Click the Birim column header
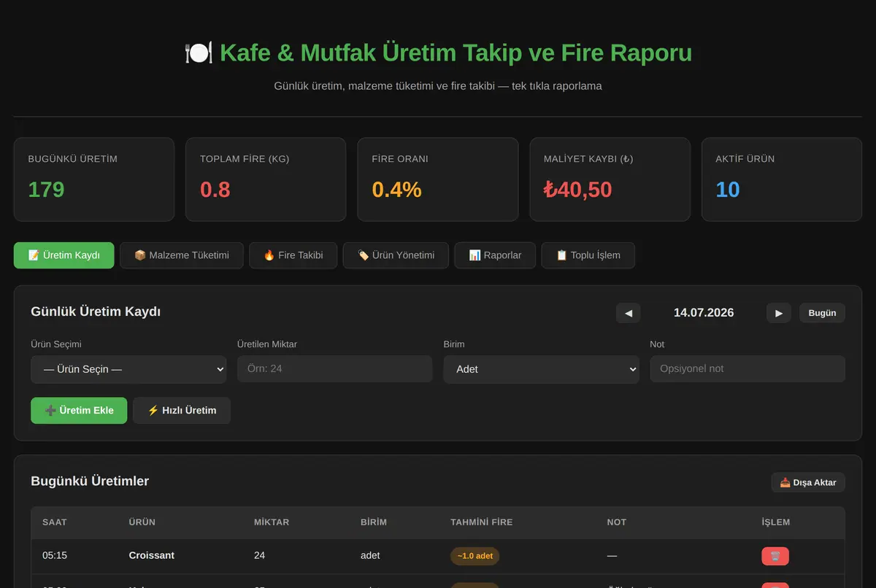Screen dimensions: 876x588 pos(374,522)
